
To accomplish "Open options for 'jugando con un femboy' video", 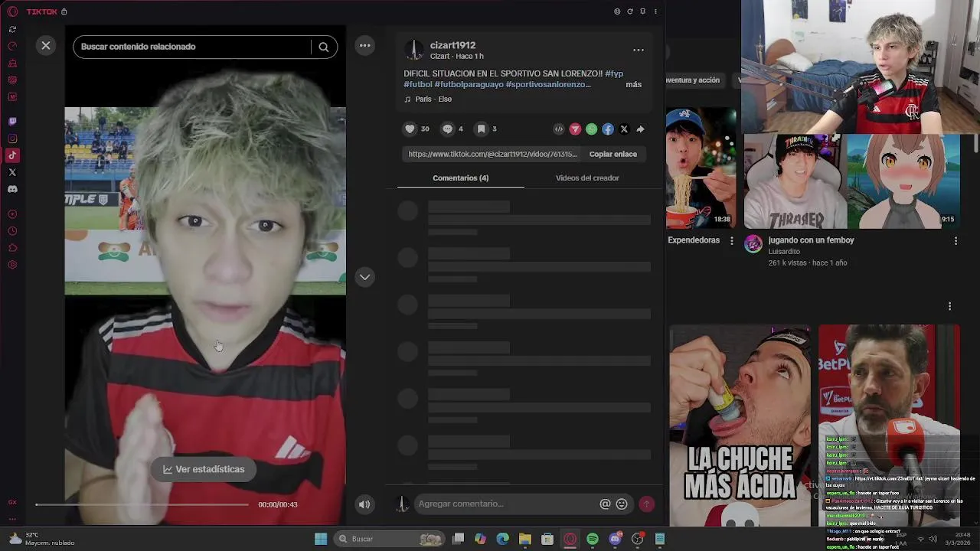I will click(955, 241).
